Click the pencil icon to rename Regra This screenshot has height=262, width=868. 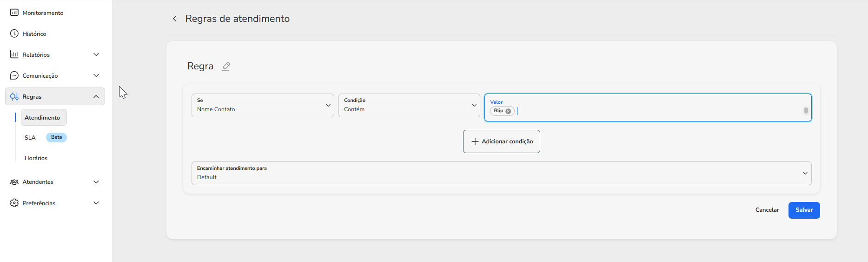(x=226, y=66)
